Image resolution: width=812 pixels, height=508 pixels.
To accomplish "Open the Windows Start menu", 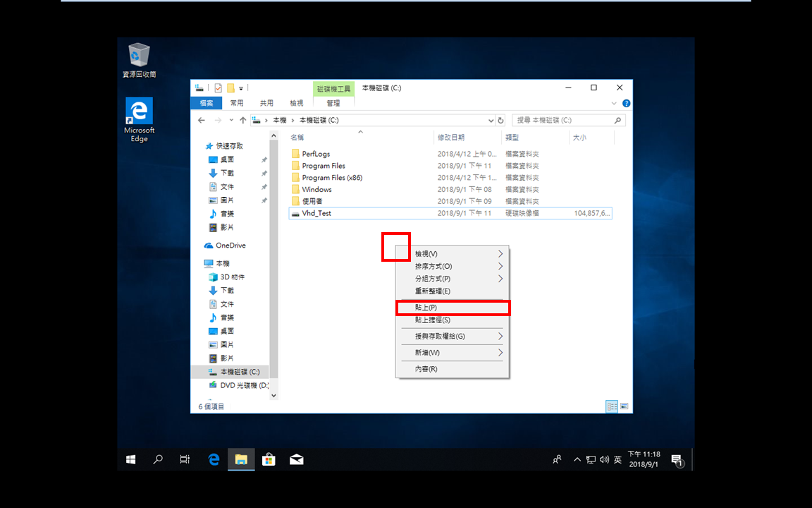I will (x=130, y=459).
